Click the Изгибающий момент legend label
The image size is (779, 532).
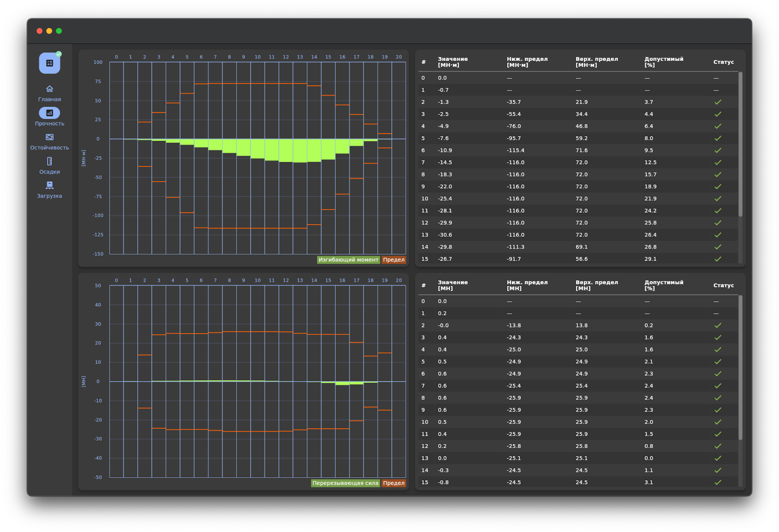[348, 260]
